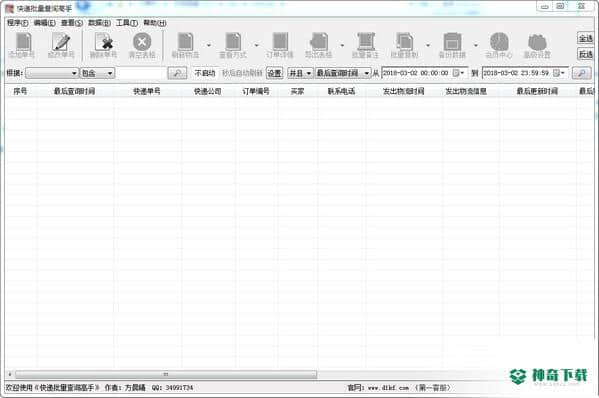Screen dimensions: 599x398
Task: Open the start date calendar dropdown
Action: [x=458, y=73]
